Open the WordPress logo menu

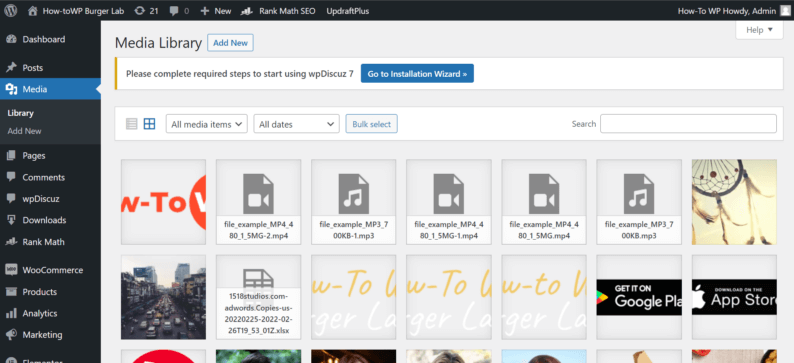pyautogui.click(x=11, y=11)
